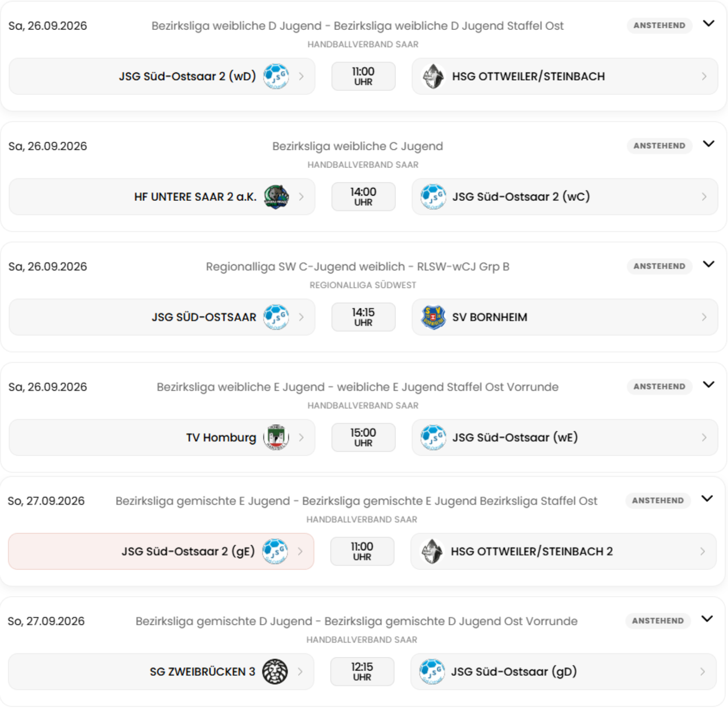The height and width of the screenshot is (728, 728).
Task: Expand the weibliche D Jugend match details
Action: coord(709,24)
